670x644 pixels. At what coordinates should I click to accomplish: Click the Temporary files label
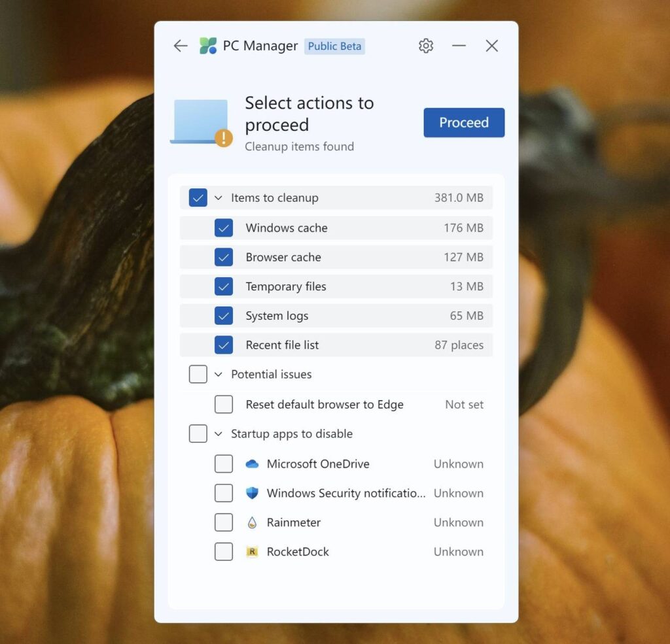tap(286, 286)
